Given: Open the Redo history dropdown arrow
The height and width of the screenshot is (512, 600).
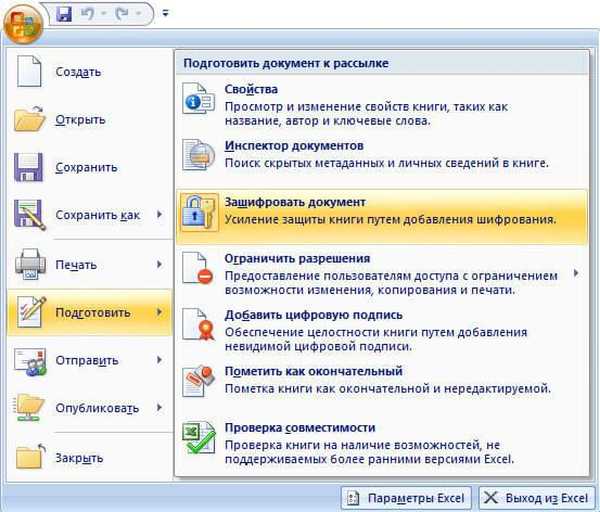Looking at the screenshot, I should (x=138, y=14).
